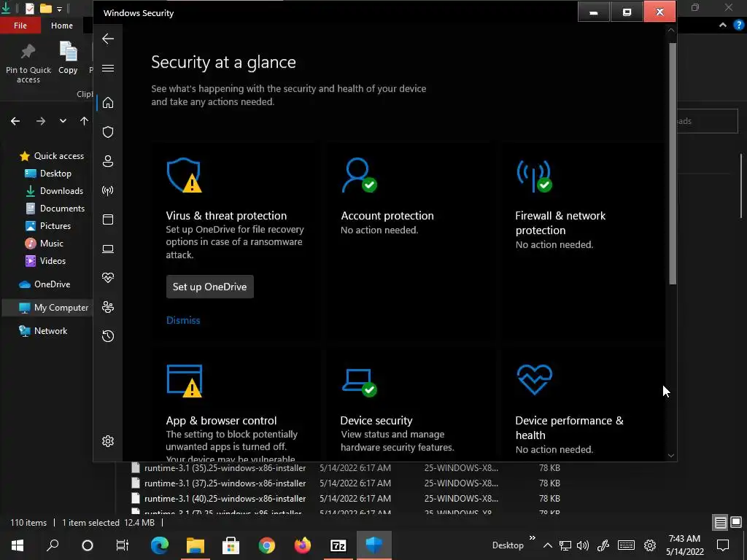
Task: Open Device security heading
Action: [x=376, y=421]
